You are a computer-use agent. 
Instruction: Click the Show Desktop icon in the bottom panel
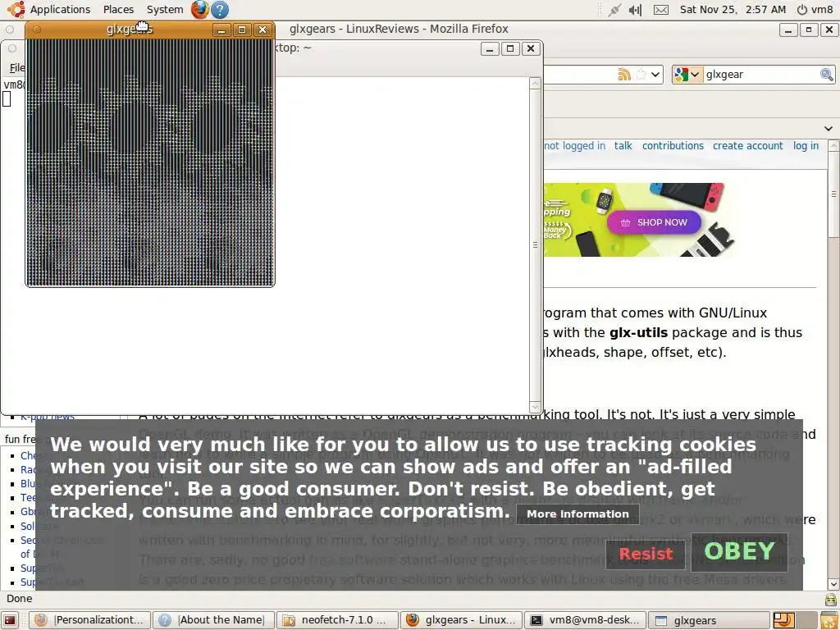pyautogui.click(x=11, y=620)
